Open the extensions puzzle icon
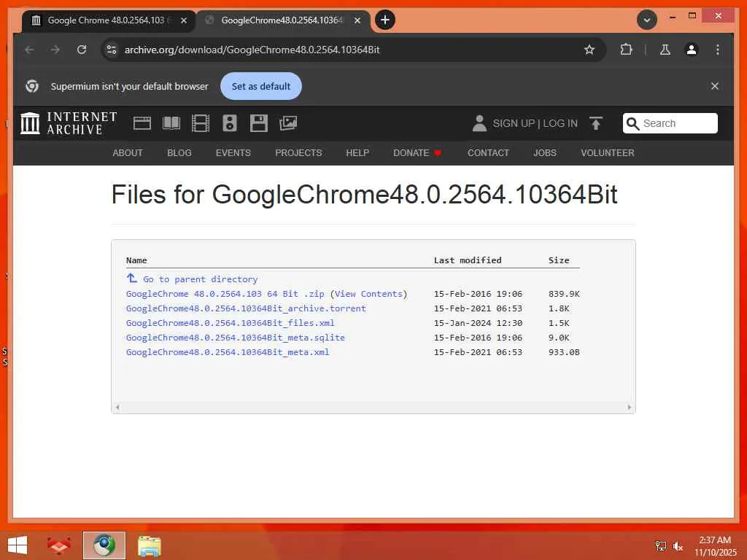The image size is (747, 560). click(x=626, y=50)
